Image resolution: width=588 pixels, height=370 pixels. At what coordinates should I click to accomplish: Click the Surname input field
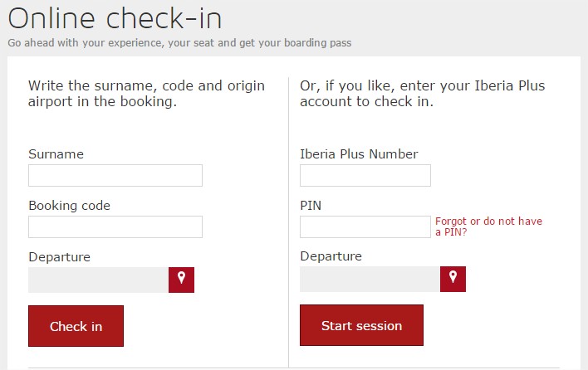[115, 175]
